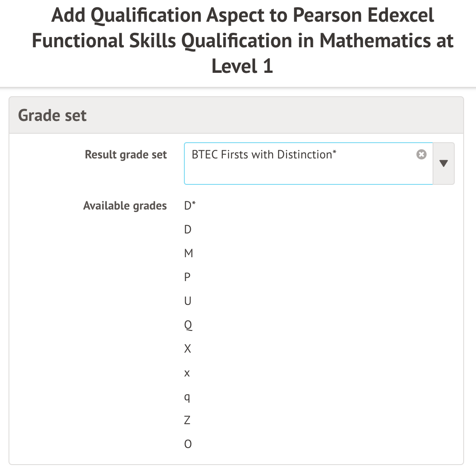Click the M grade in the list
Image resolution: width=476 pixels, height=471 pixels.
[189, 253]
